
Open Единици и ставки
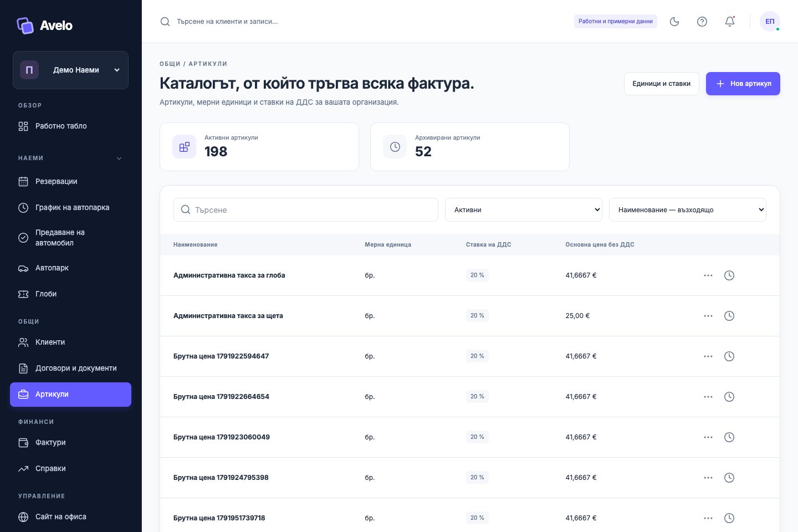click(662, 84)
